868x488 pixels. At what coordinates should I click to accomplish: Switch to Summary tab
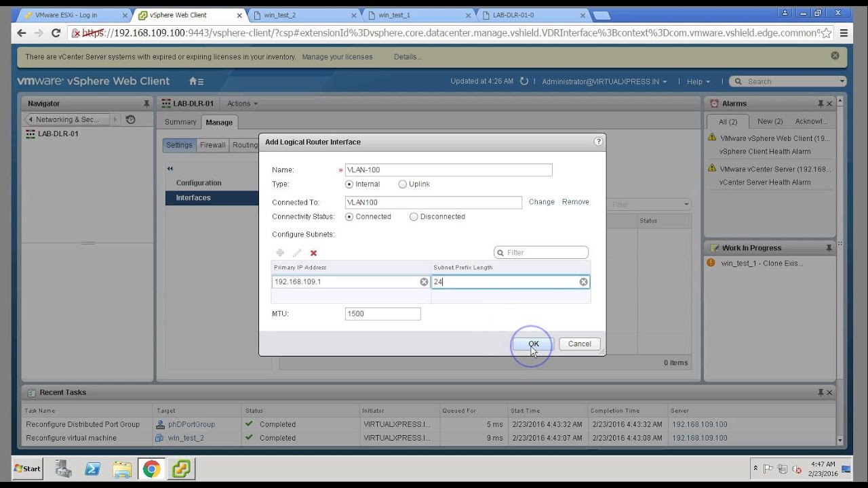point(180,122)
